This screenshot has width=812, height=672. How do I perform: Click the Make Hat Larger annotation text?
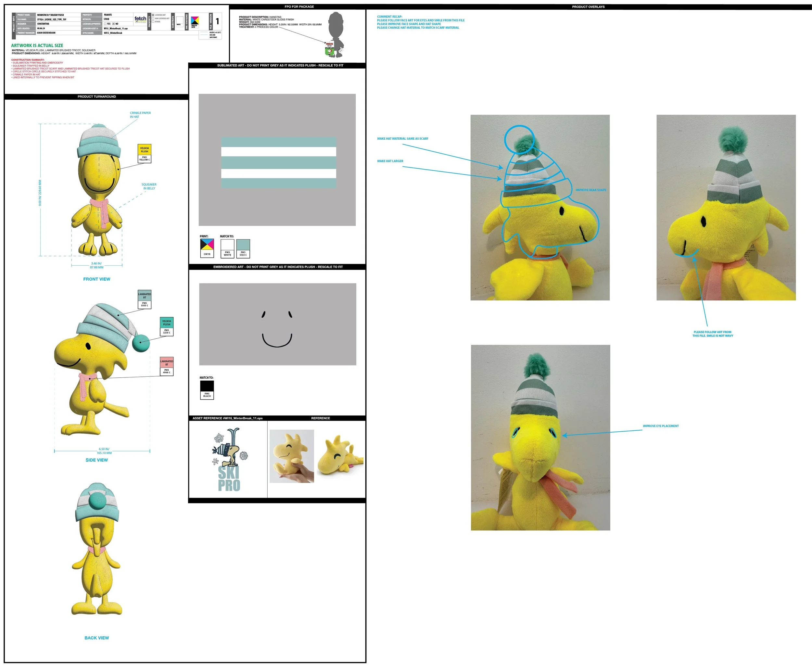pyautogui.click(x=390, y=161)
